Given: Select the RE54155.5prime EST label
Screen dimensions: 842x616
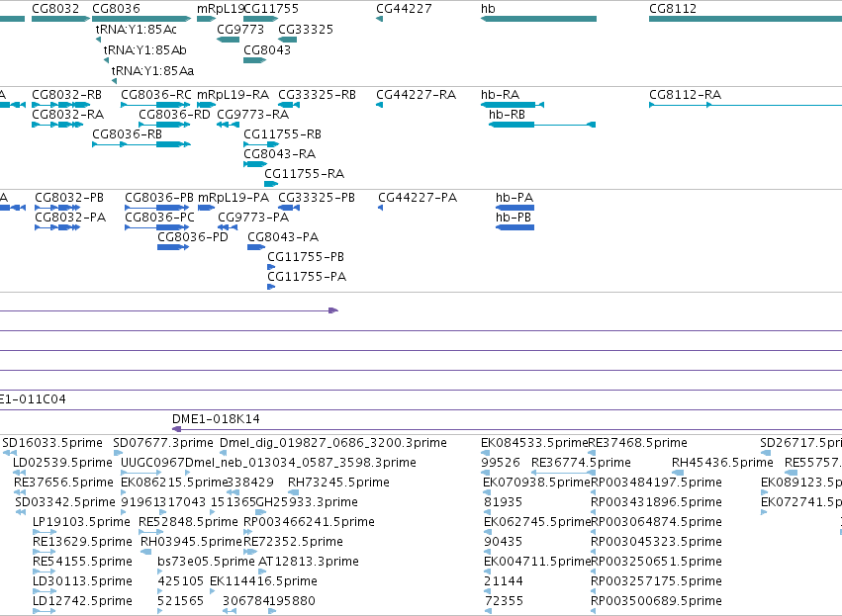Looking at the screenshot, I should click(x=82, y=562).
